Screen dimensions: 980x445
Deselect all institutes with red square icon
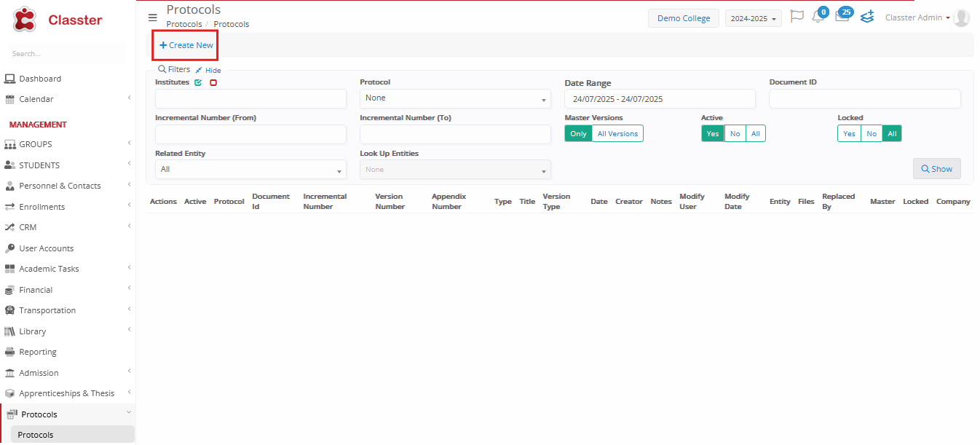[213, 83]
